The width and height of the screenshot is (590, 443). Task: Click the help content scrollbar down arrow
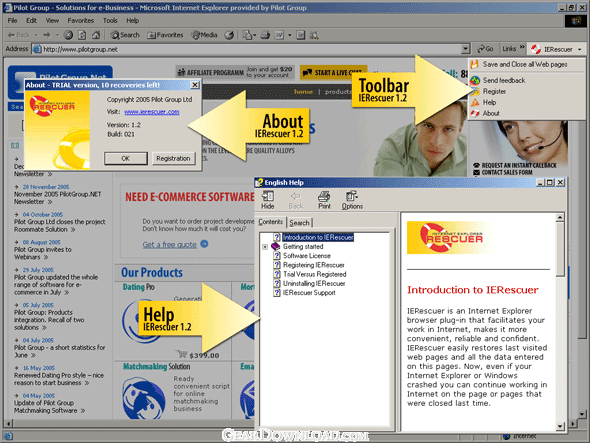560,426
